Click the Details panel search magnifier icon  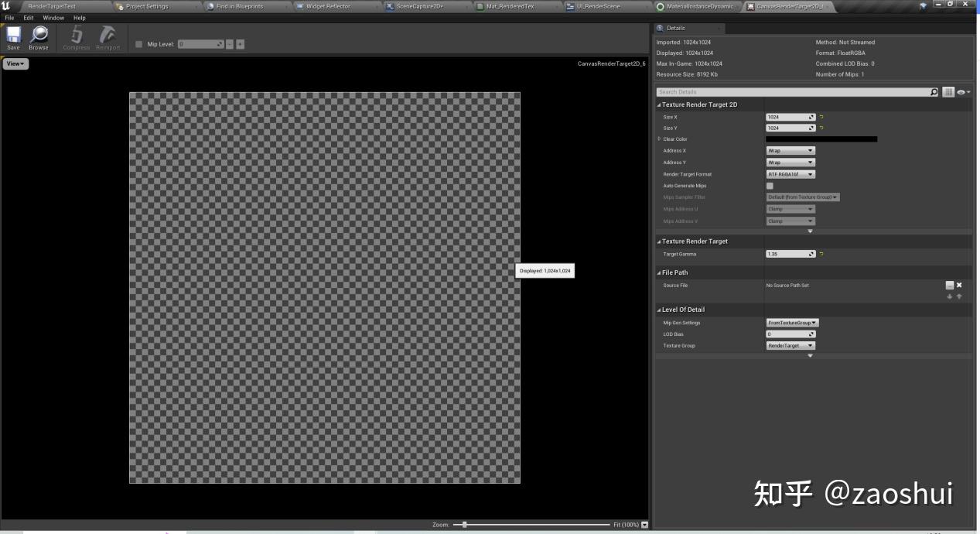(x=933, y=91)
